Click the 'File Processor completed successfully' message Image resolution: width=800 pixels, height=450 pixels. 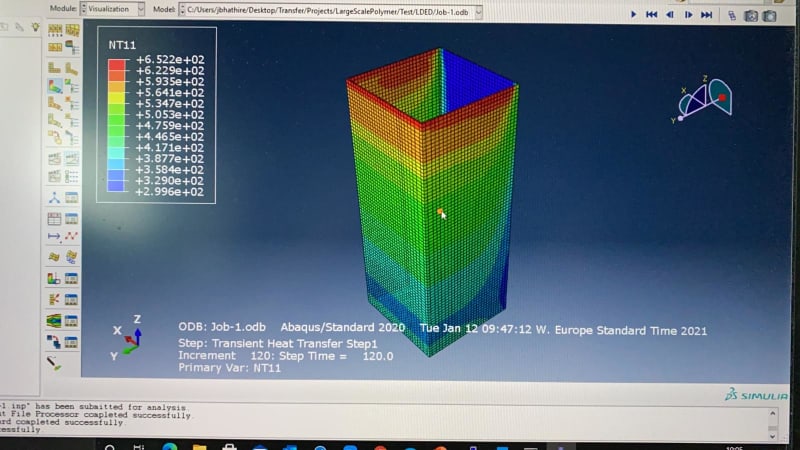[95, 415]
